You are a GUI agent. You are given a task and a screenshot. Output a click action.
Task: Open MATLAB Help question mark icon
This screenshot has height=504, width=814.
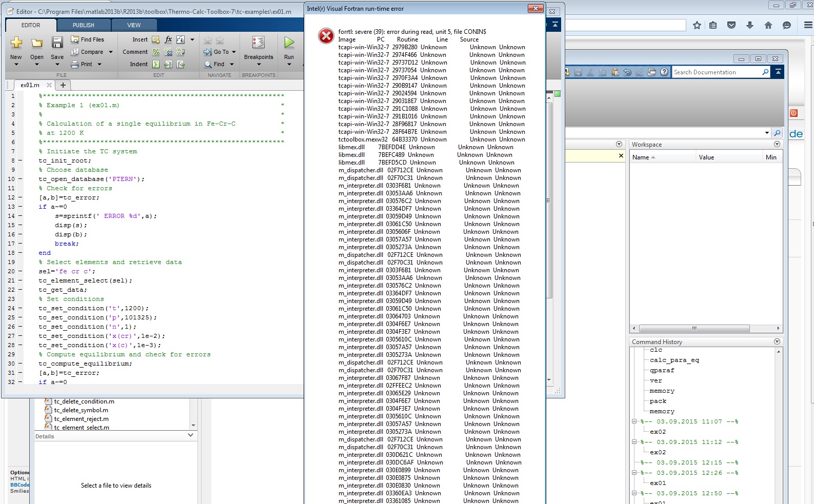664,72
